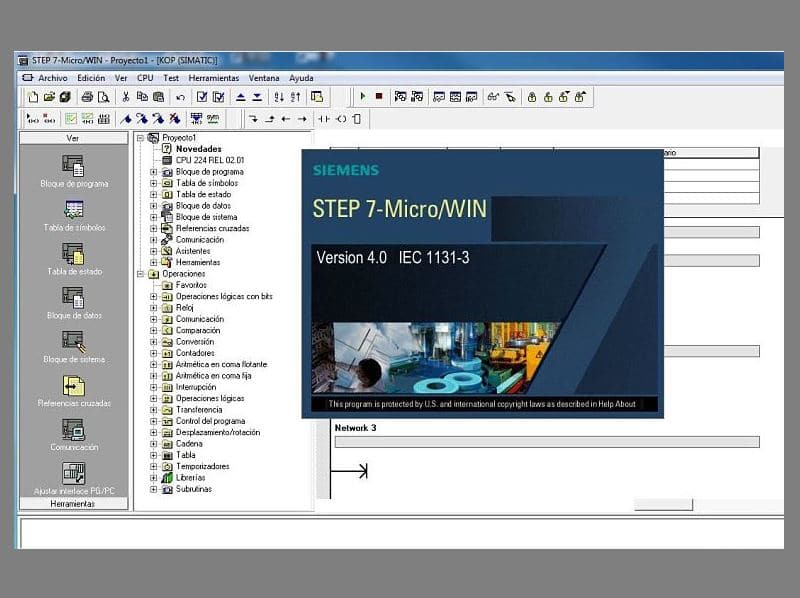Open Comunicación in Ver bar

(x=73, y=435)
